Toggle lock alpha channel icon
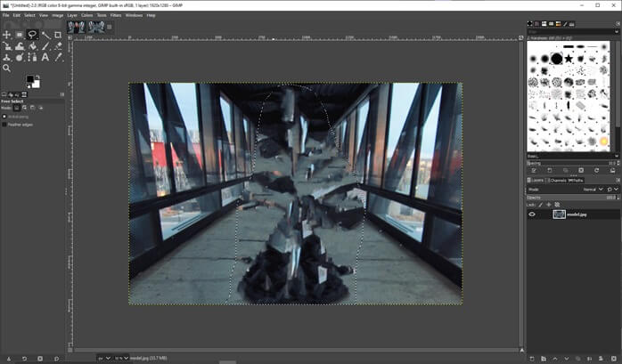Screen dimensions: 622x364 pos(557,205)
